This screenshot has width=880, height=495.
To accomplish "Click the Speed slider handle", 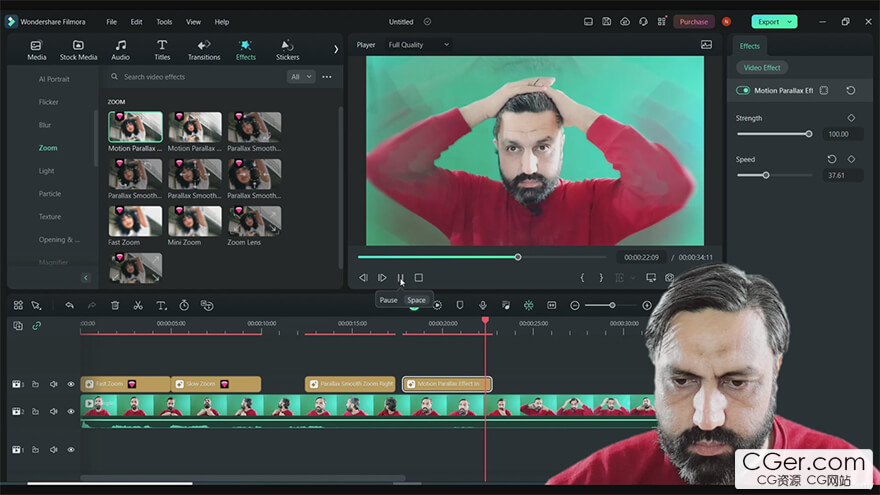I will (x=766, y=175).
